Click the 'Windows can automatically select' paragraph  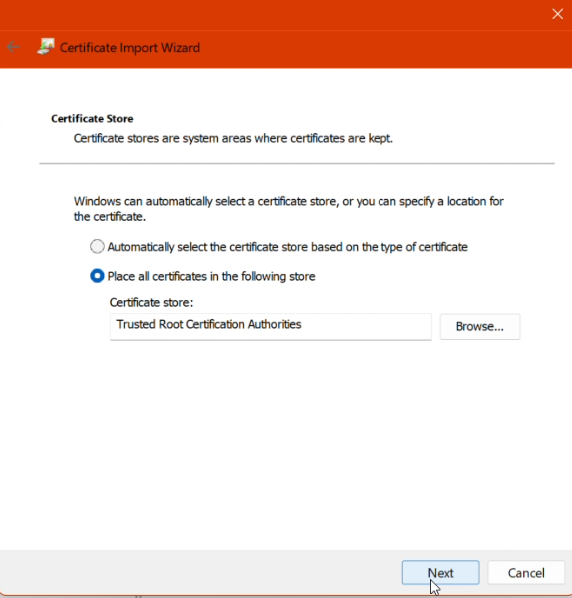pyautogui.click(x=289, y=209)
